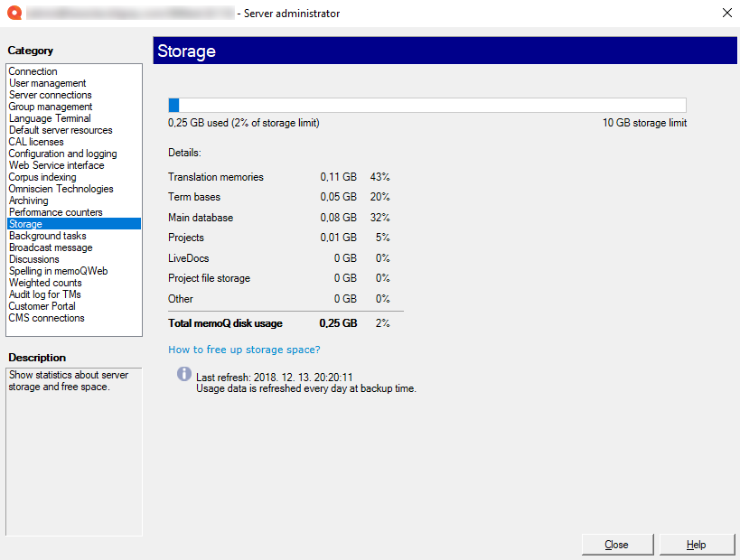Select the Connection category
Screen dimensions: 740x560
(33, 70)
